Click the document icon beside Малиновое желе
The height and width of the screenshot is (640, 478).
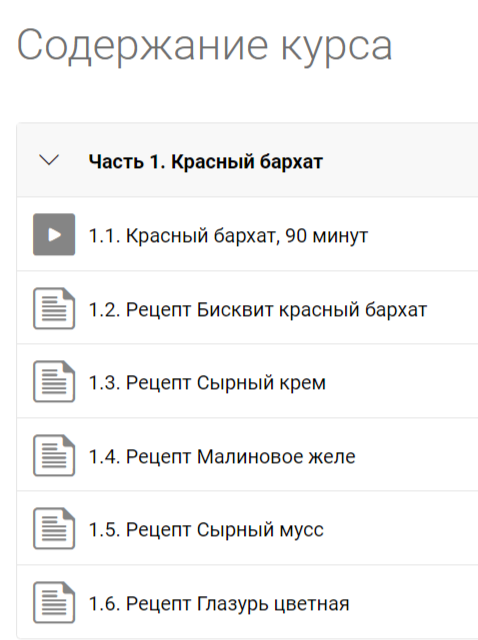pyautogui.click(x=54, y=456)
